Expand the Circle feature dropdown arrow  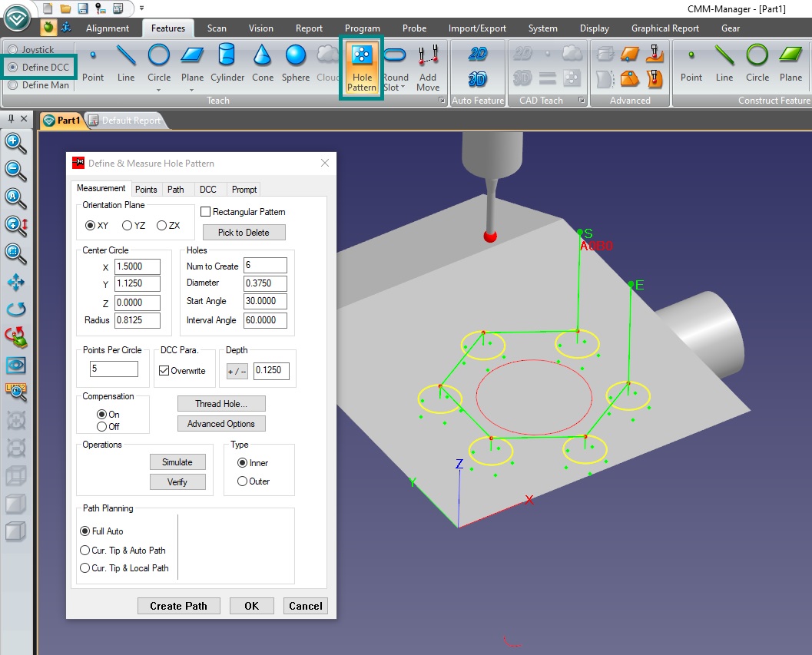pos(159,90)
